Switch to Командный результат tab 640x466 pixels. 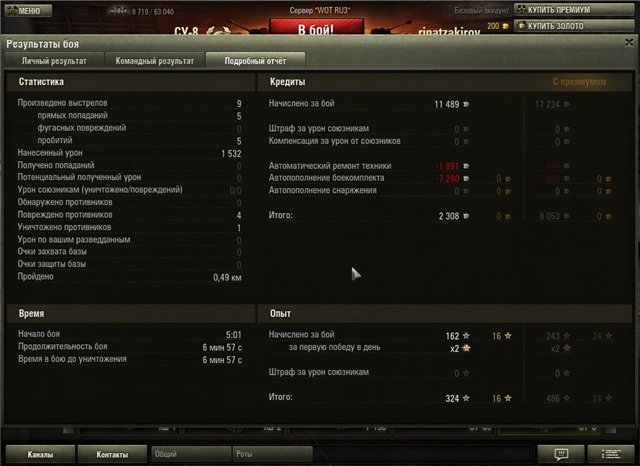pos(155,61)
